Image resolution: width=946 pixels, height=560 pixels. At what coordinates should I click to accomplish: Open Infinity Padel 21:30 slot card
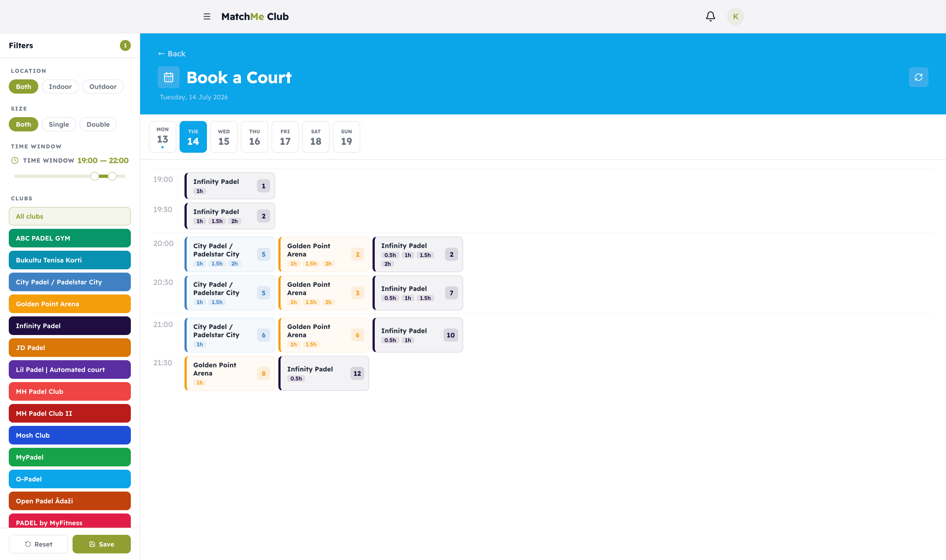pos(323,373)
